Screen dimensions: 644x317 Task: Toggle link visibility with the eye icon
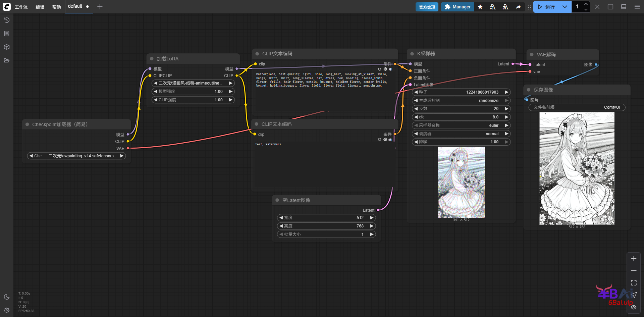tap(634, 307)
